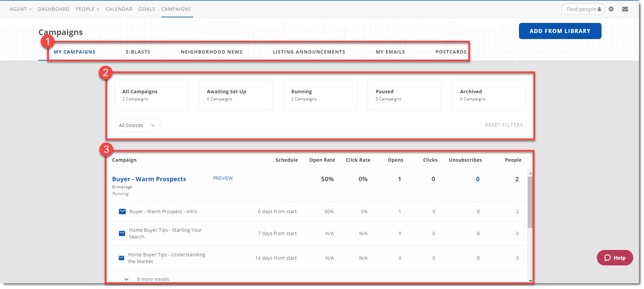This screenshot has width=644, height=289.
Task: Open the settings gear icon
Action: point(611,9)
